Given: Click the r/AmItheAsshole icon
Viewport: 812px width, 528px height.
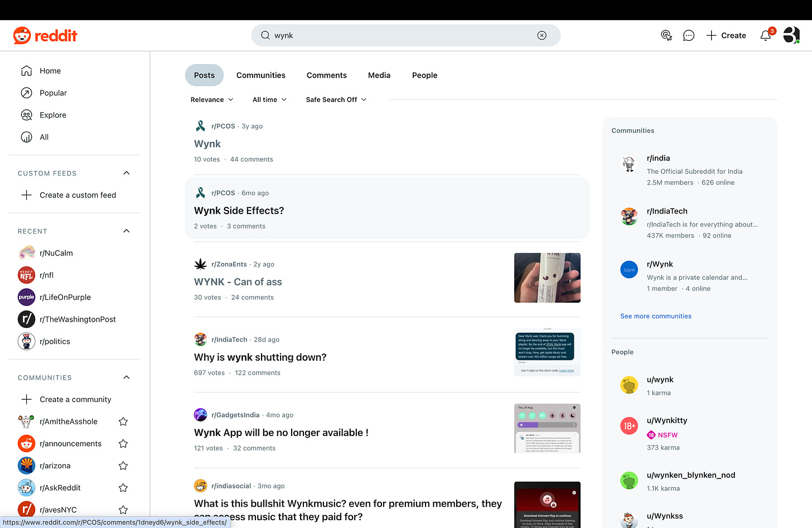Looking at the screenshot, I should coord(26,422).
